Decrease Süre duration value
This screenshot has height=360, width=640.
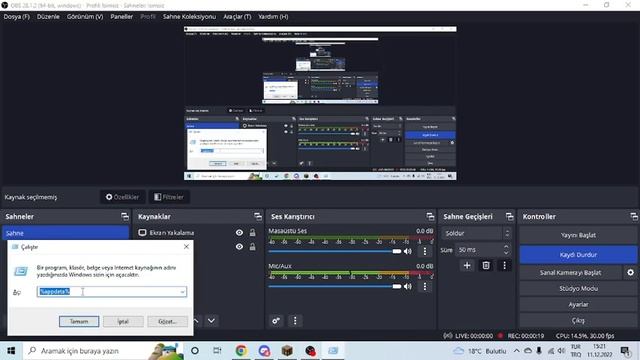click(x=506, y=253)
